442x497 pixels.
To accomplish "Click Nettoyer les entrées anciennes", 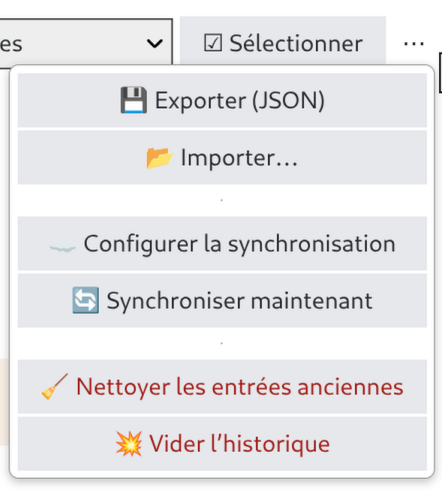I will 222,387.
